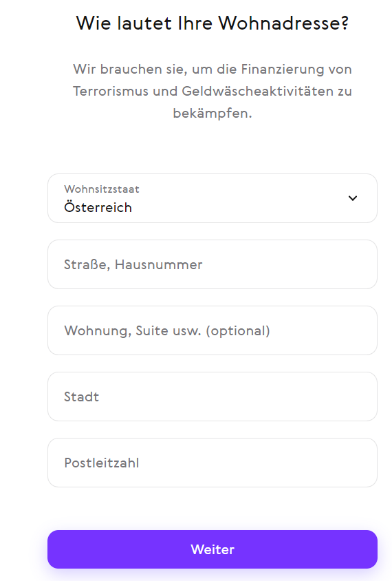Click the Postleitzahl placeholder text
Screen dimensions: 392x581
[x=101, y=463]
